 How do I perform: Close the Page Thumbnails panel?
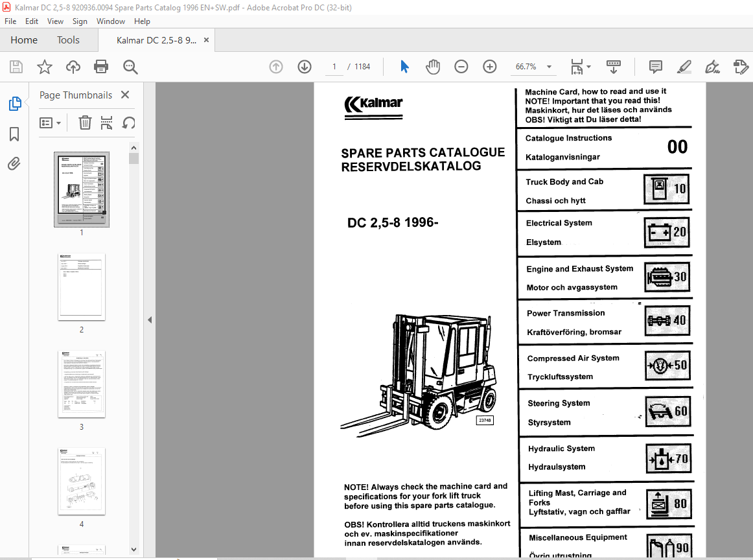click(x=125, y=95)
